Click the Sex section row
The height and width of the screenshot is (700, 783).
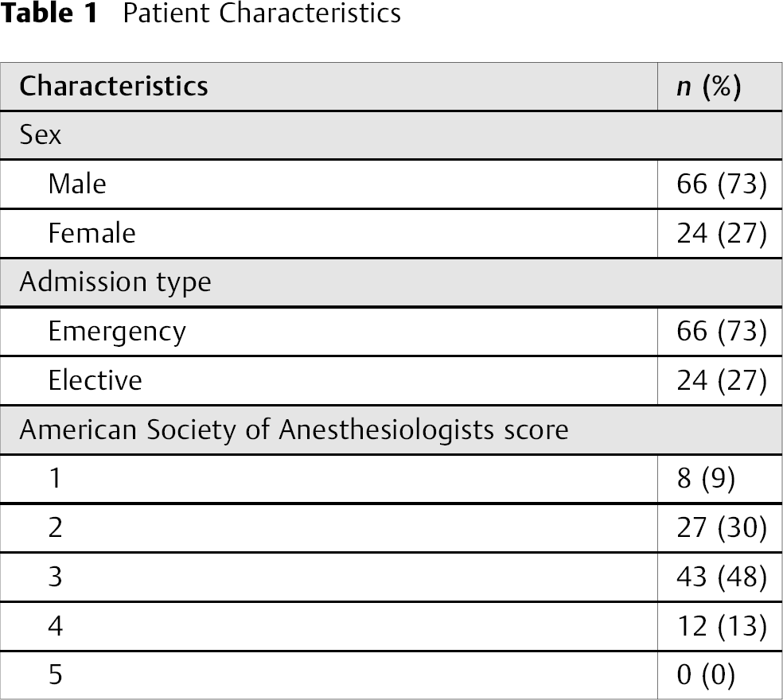(x=391, y=135)
